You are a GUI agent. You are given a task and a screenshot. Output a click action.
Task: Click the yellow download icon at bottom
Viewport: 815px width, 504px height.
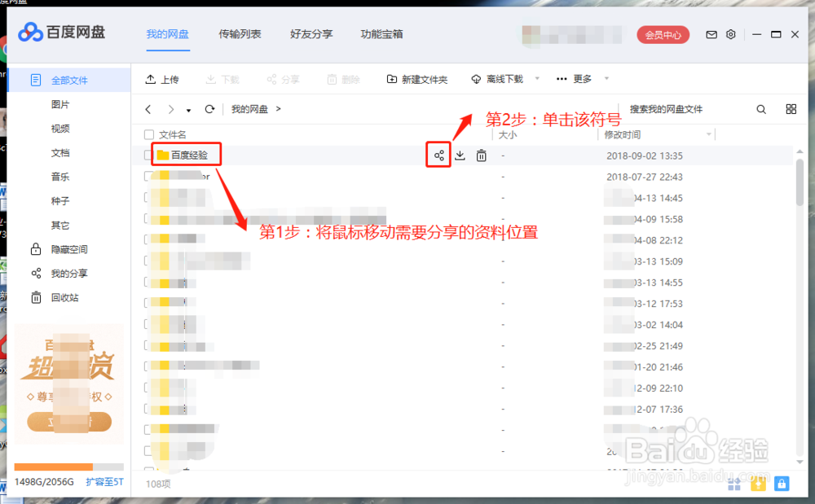(758, 484)
